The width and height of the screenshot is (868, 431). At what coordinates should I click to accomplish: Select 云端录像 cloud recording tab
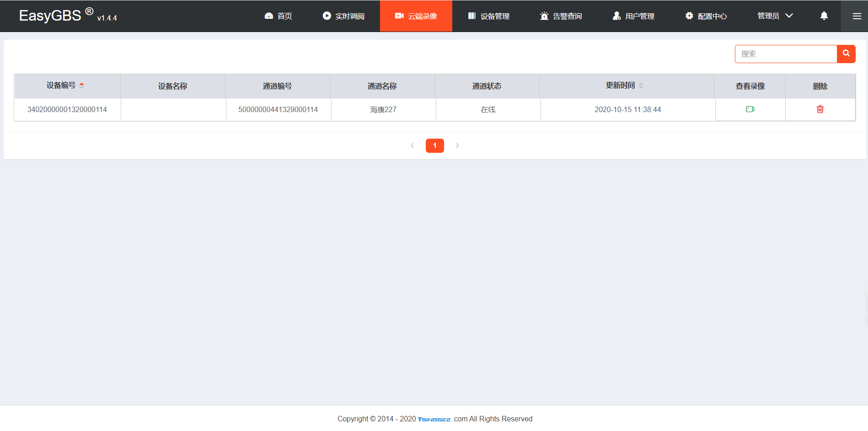click(x=416, y=16)
